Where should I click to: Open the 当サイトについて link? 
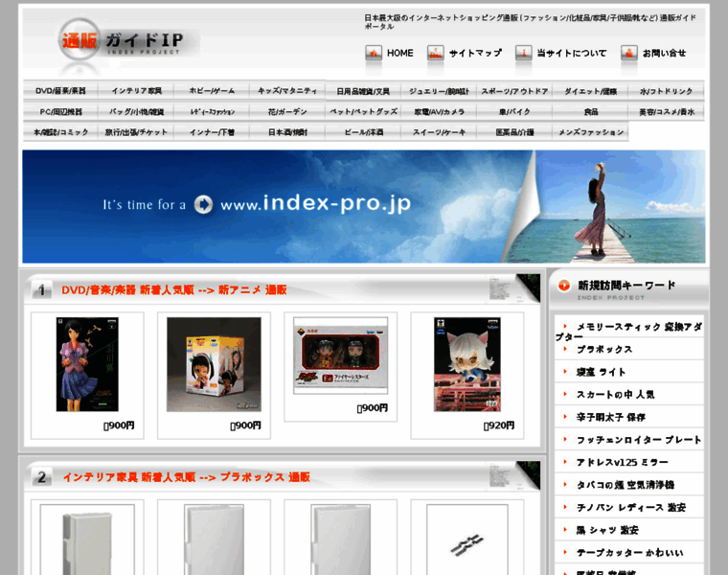click(x=572, y=53)
